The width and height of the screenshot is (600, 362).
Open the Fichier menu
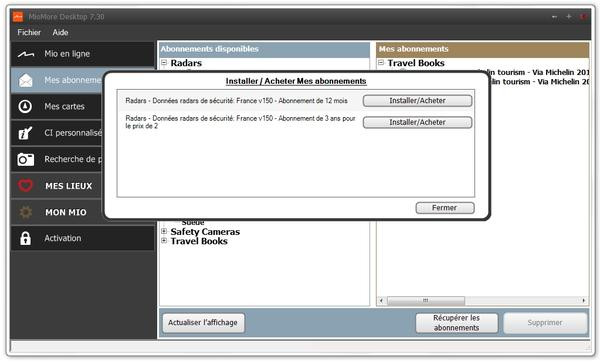[x=29, y=33]
